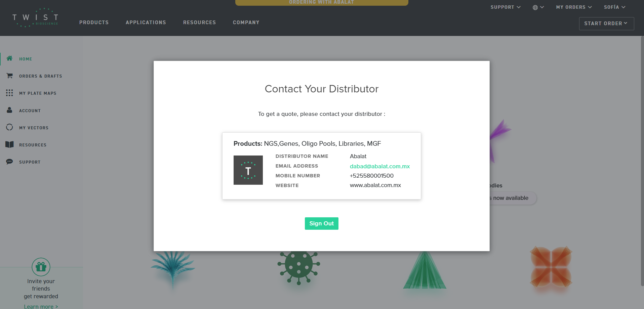The width and height of the screenshot is (644, 309).
Task: Open the Support dropdown in top bar
Action: point(506,7)
